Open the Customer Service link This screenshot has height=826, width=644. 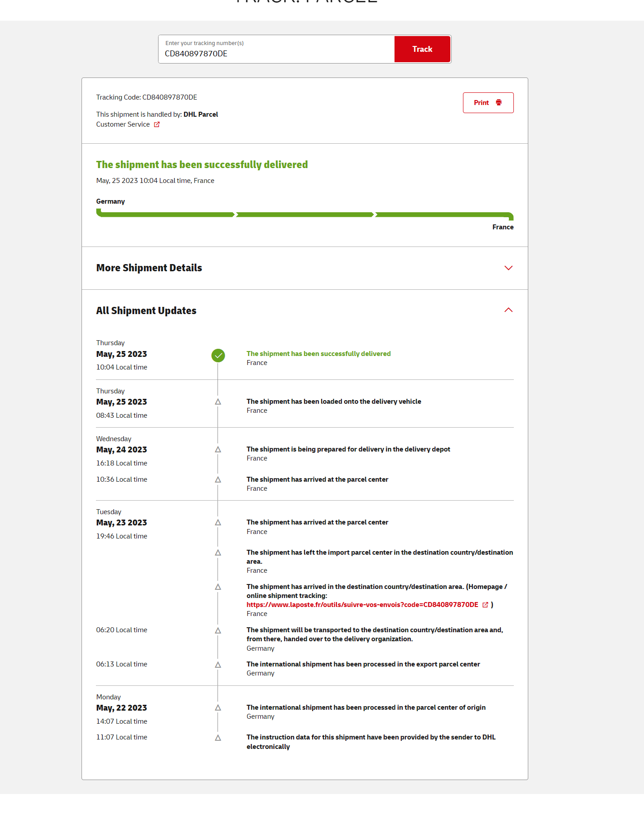click(123, 124)
